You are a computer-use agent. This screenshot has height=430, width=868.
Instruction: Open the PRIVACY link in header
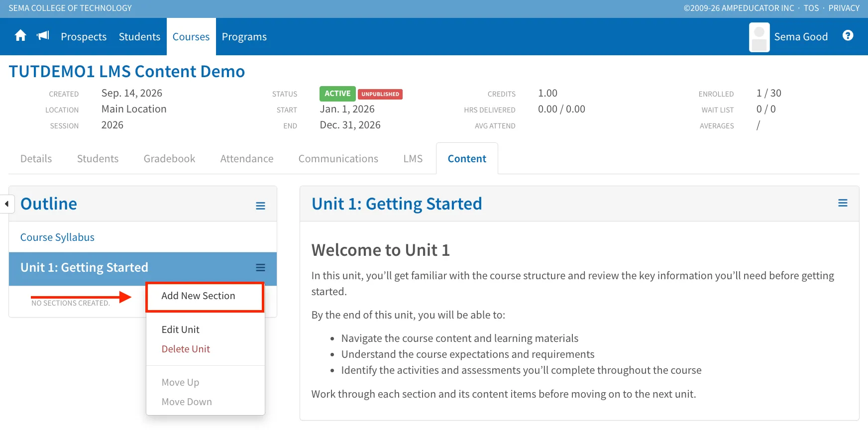pyautogui.click(x=844, y=8)
